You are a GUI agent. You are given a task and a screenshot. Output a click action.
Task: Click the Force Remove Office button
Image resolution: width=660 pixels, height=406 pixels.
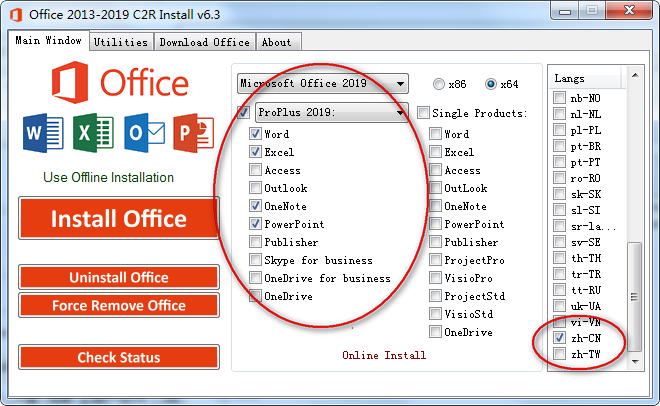pos(119,305)
